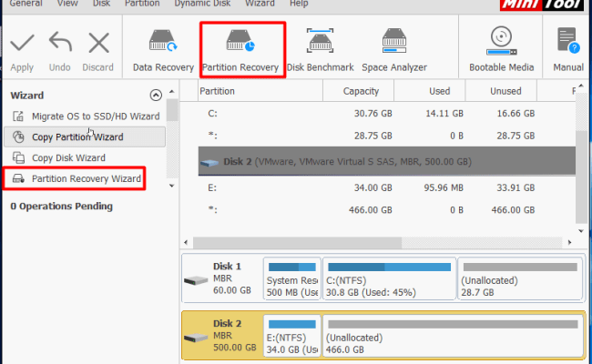Image resolution: width=592 pixels, height=364 pixels.
Task: Sort by Unused column header
Action: (501, 91)
